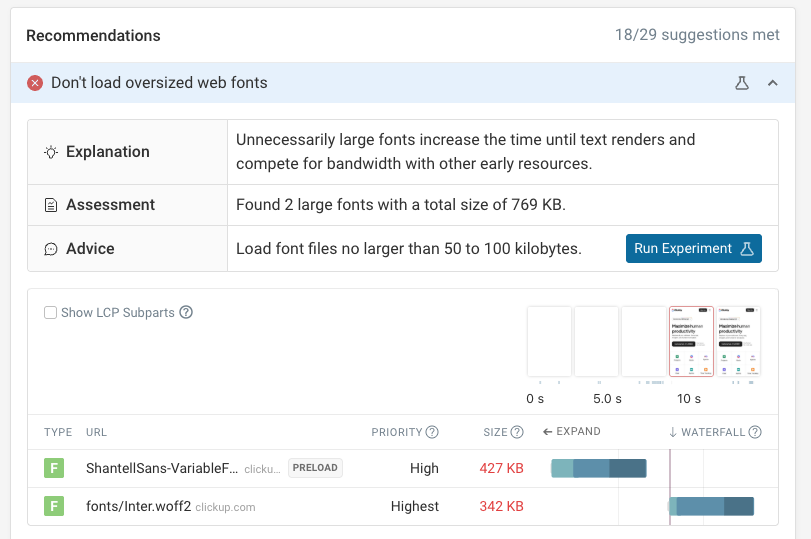This screenshot has width=811, height=539.
Task: Select the red-highlighted filmstrip frame at 10 s
Action: (x=691, y=342)
